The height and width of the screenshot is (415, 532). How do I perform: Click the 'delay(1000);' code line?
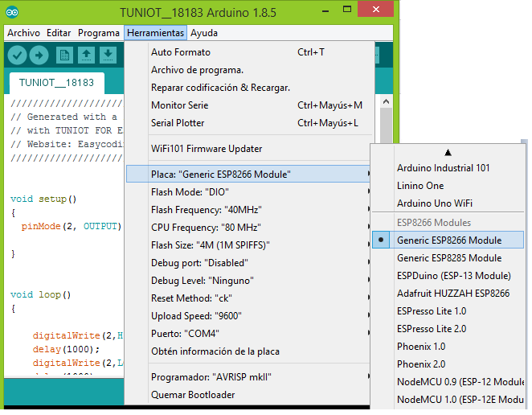pos(66,349)
